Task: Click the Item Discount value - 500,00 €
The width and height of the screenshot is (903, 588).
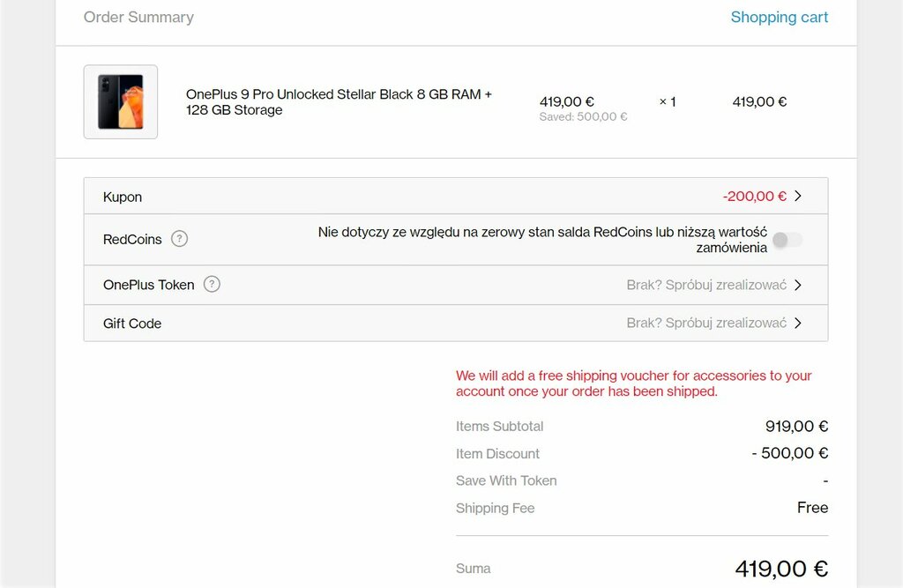Action: click(789, 453)
